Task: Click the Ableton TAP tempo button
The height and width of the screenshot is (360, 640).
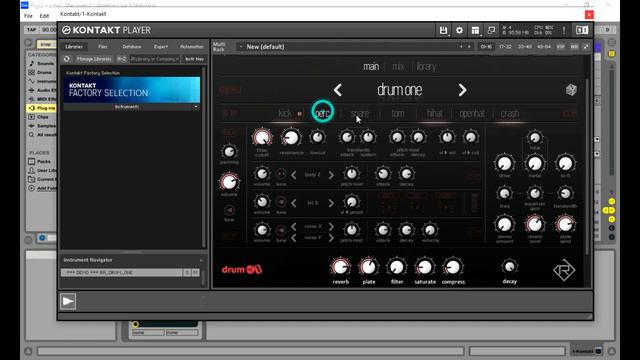Action: tap(31, 29)
